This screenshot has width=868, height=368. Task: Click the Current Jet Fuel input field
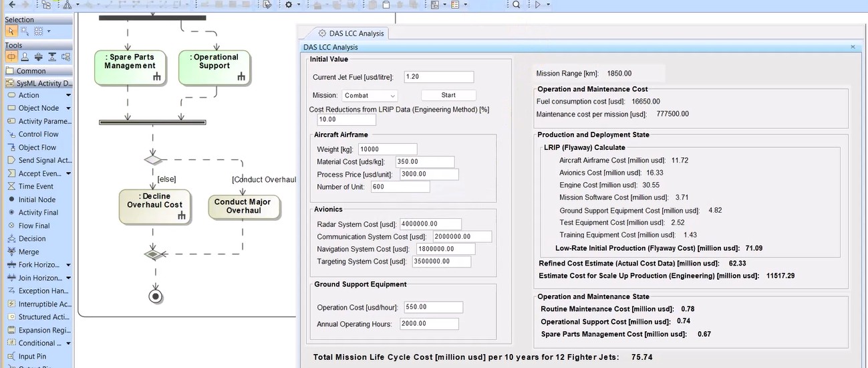438,77
